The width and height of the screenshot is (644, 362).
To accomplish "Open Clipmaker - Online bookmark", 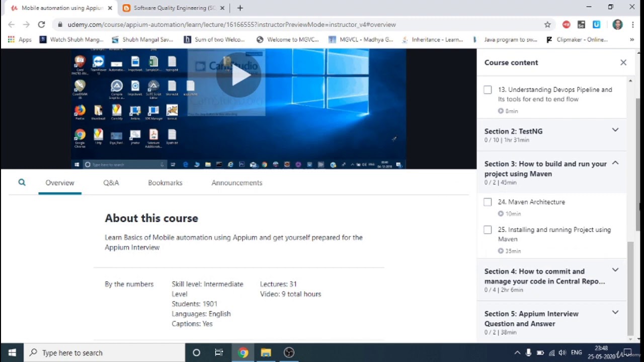I will (577, 39).
